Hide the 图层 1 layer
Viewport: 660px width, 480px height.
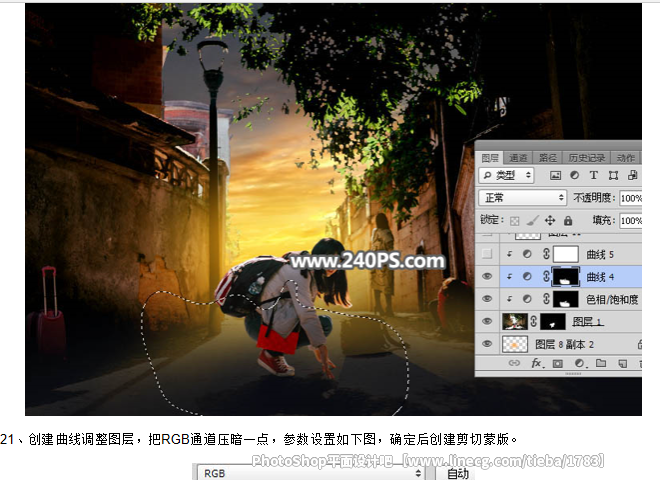(487, 321)
